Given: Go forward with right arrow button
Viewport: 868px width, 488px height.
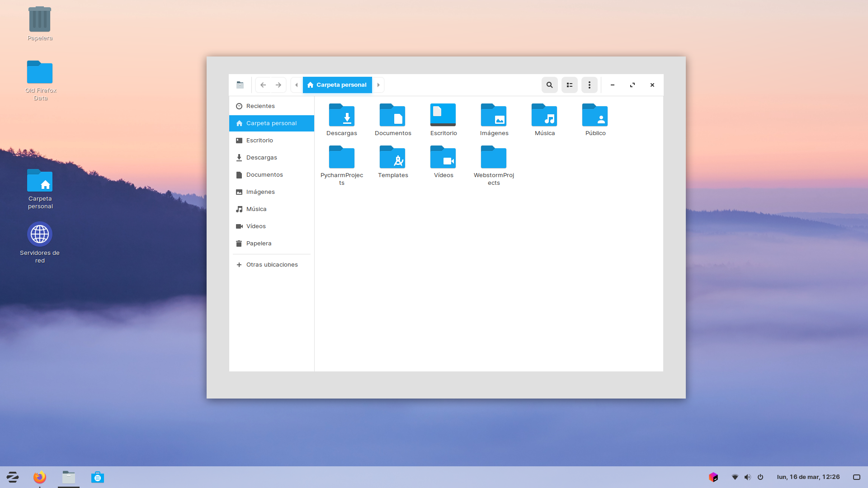Looking at the screenshot, I should pos(278,85).
